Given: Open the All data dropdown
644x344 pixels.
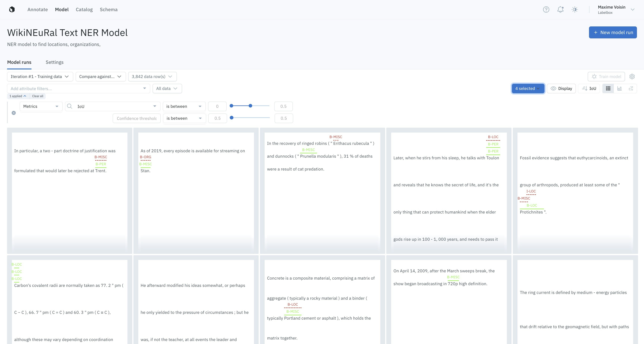Looking at the screenshot, I should [167, 88].
